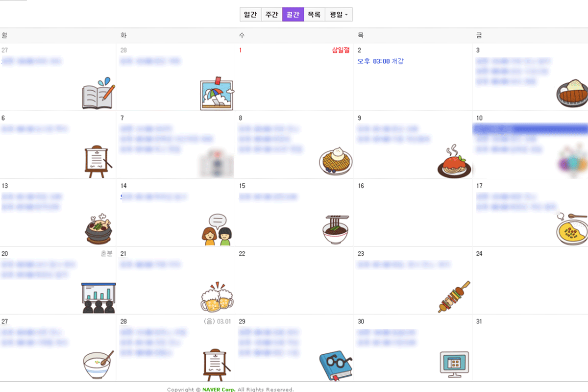Image resolution: width=588 pixels, height=392 pixels.
Task: Click the black noodle bowl sticker
Action: (336, 230)
